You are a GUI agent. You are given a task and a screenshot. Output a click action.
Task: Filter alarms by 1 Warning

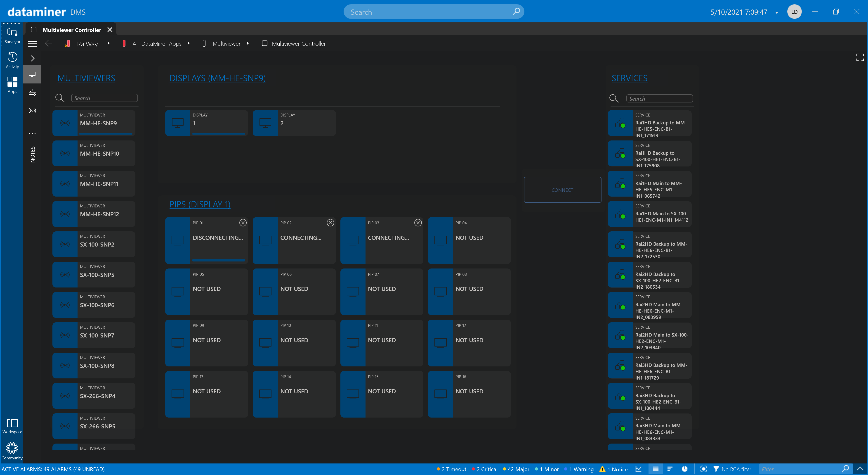pos(579,469)
